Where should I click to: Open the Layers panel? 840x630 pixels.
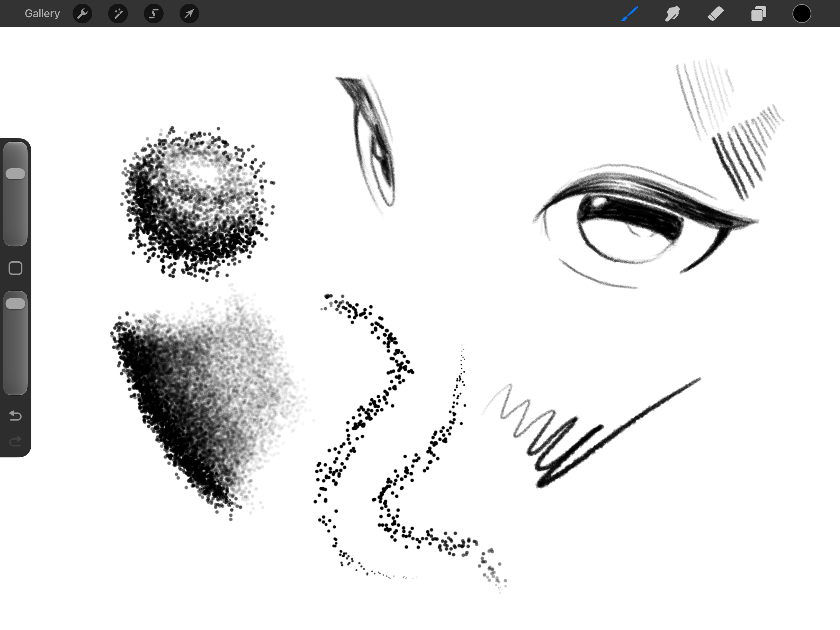(x=759, y=14)
